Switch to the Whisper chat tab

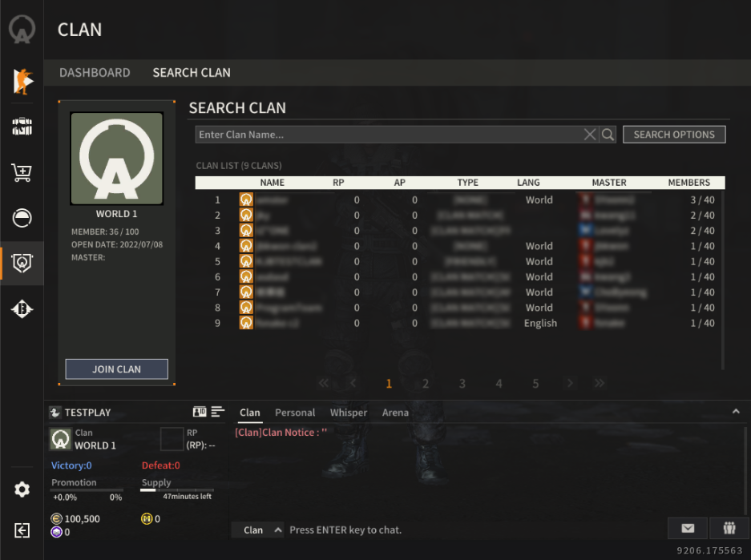[349, 413]
